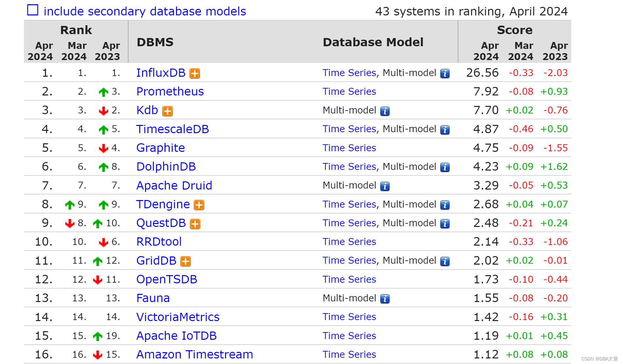Open the Amazon Timestream link
Viewport: 623px width, 364px height.
pyautogui.click(x=195, y=354)
